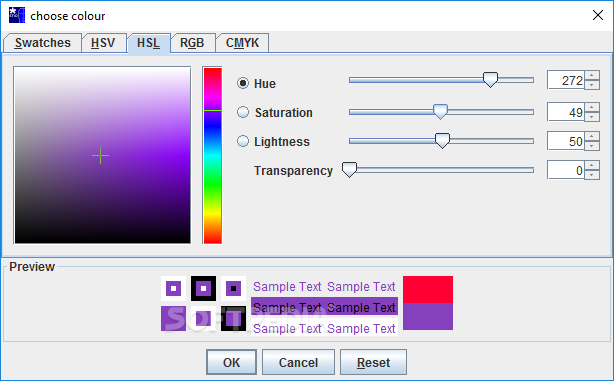Decrease Hue value with down arrow
Screen dimensions: 614x381
pyautogui.click(x=592, y=85)
